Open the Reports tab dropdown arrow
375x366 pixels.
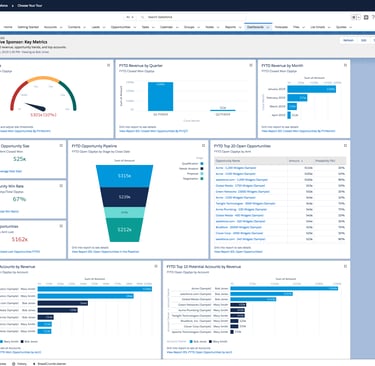(x=240, y=27)
